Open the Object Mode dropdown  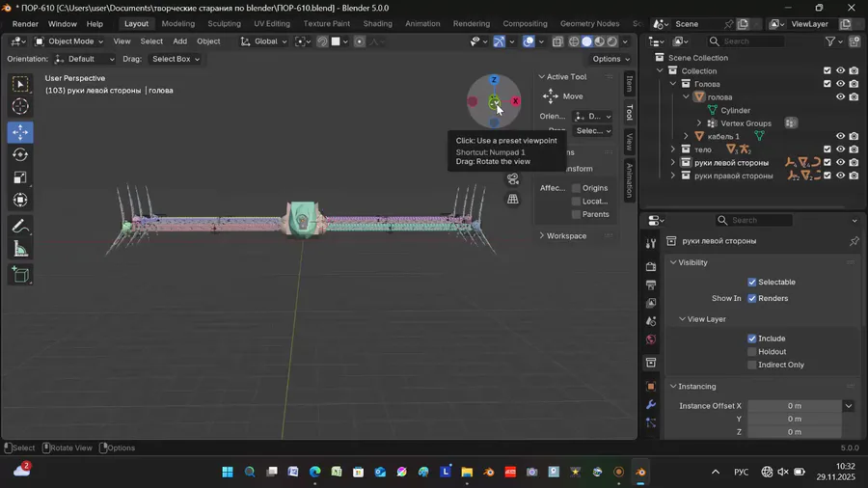[69, 41]
